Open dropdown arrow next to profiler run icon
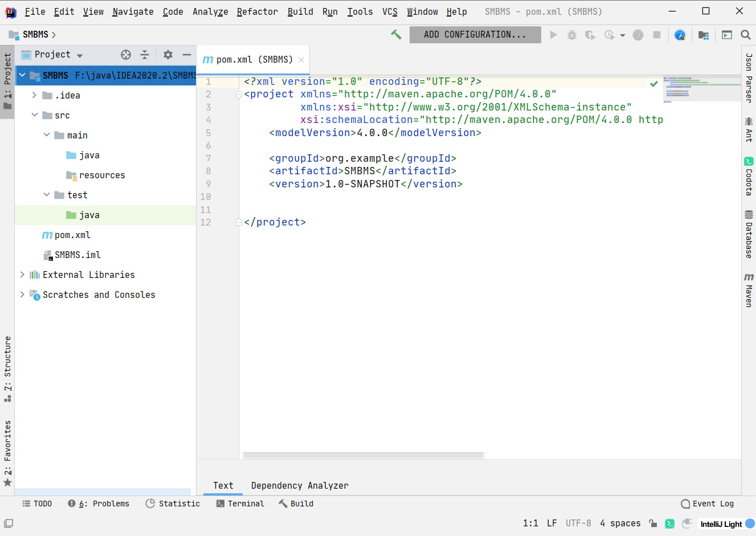The height and width of the screenshot is (536, 756). pos(623,35)
